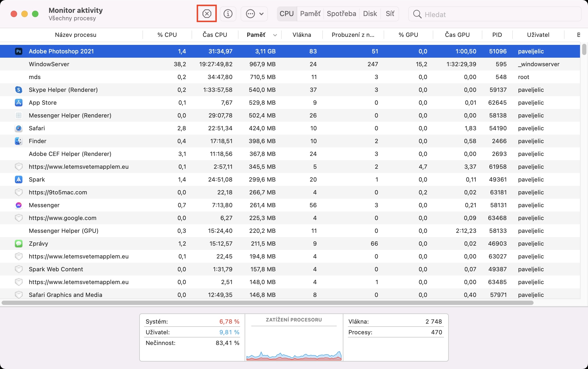This screenshot has height=369, width=588.
Task: Click the Spark app icon
Action: [x=18, y=179]
